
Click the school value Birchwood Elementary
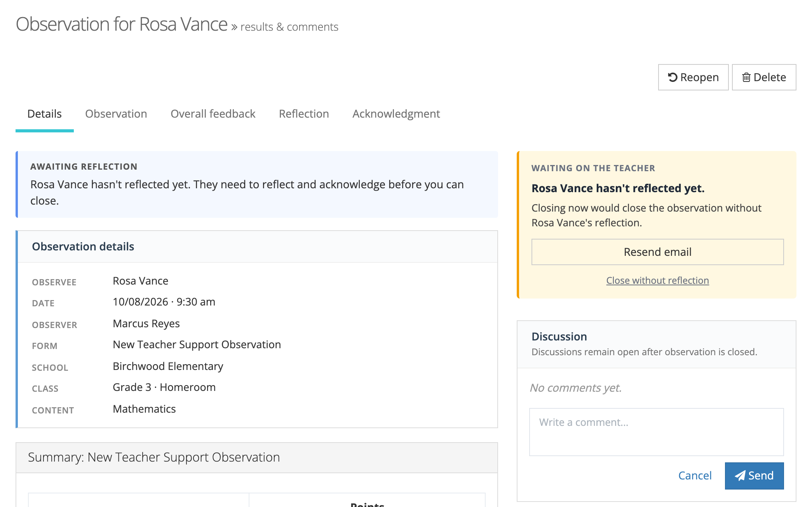tap(168, 366)
